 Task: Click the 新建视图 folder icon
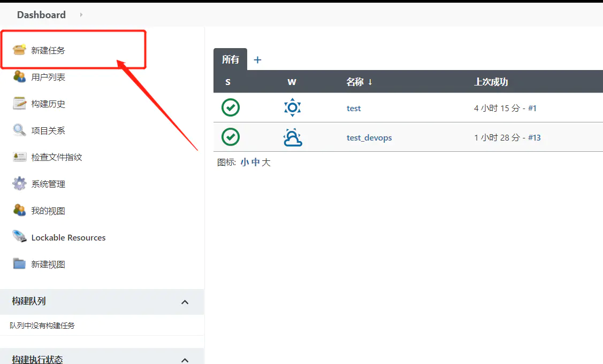[19, 264]
